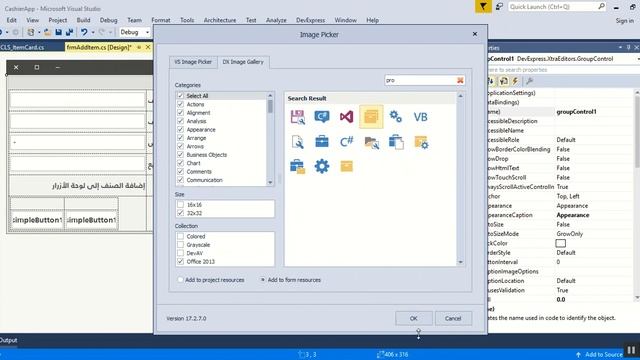Uncheck the Actions category
Viewport: 640px width, 360px height.
tap(180, 104)
